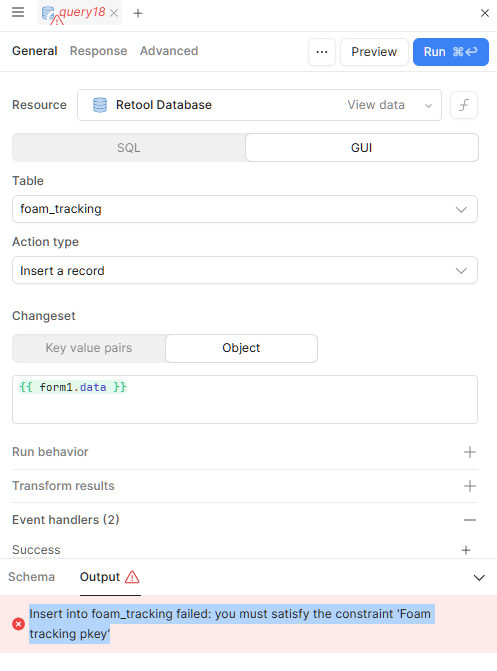Add a new query with plus icon
Screen dimensions: 497x671
tap(138, 13)
